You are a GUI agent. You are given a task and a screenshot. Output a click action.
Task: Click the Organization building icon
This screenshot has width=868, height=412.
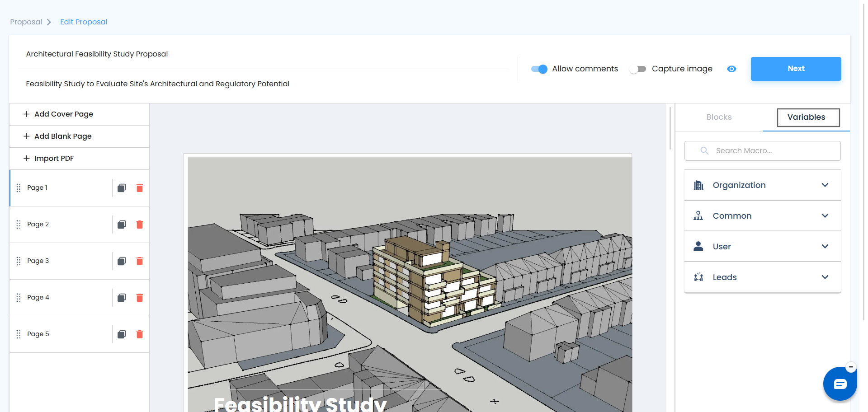pyautogui.click(x=698, y=185)
